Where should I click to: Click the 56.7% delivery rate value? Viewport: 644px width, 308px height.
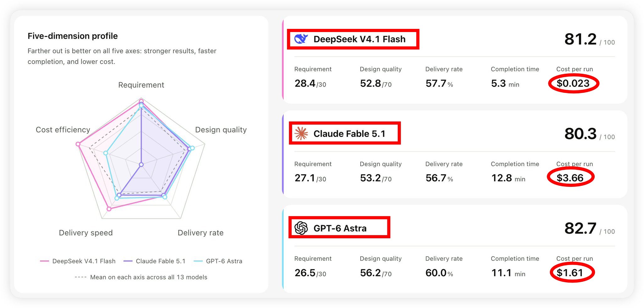click(439, 178)
